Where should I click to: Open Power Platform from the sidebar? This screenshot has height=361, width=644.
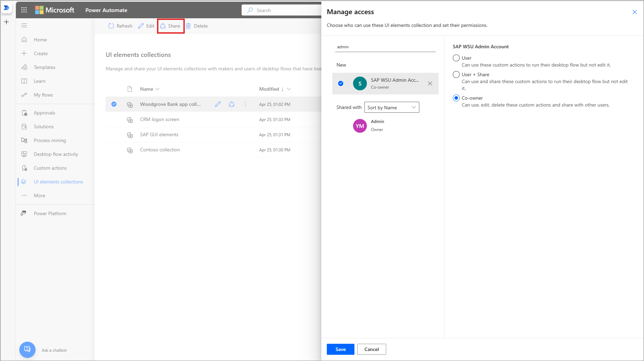[50, 213]
